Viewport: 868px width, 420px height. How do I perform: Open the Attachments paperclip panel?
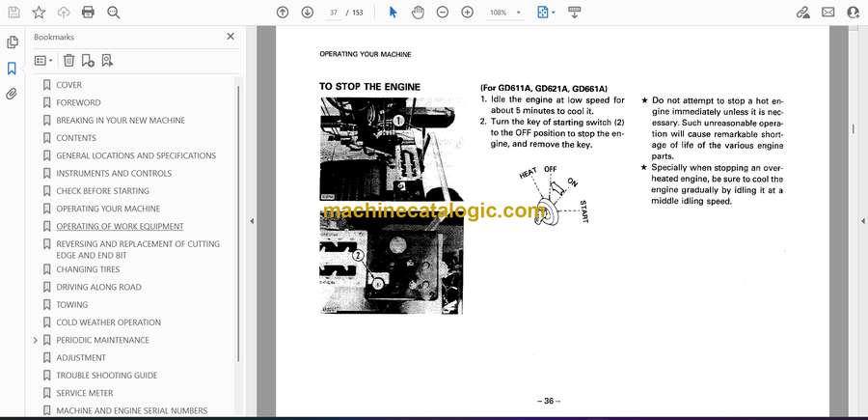pyautogui.click(x=12, y=94)
